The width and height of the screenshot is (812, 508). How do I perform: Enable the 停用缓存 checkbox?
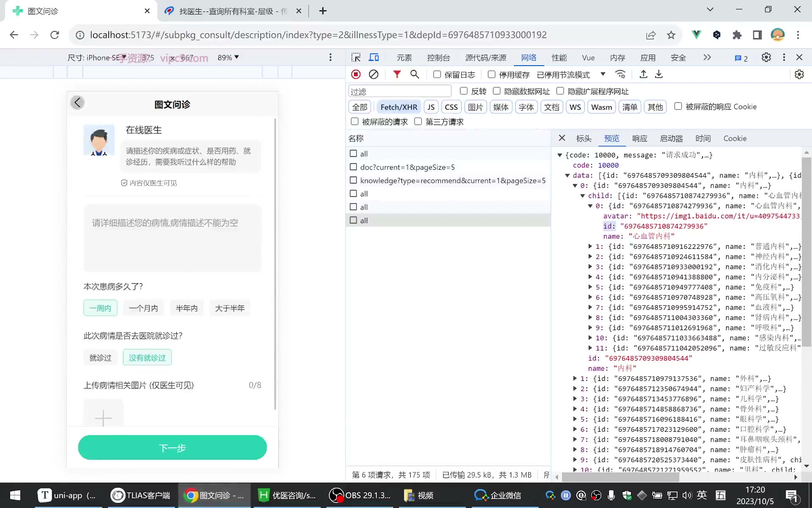[491, 75]
